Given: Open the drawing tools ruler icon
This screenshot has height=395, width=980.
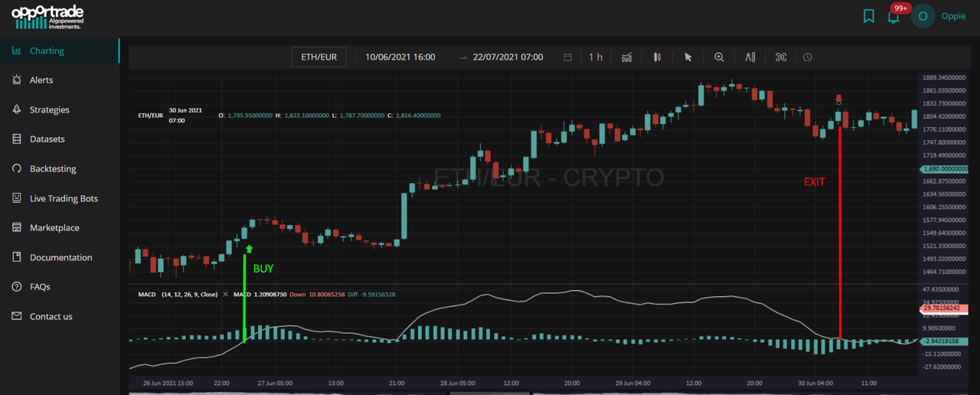Looking at the screenshot, I should 750,57.
